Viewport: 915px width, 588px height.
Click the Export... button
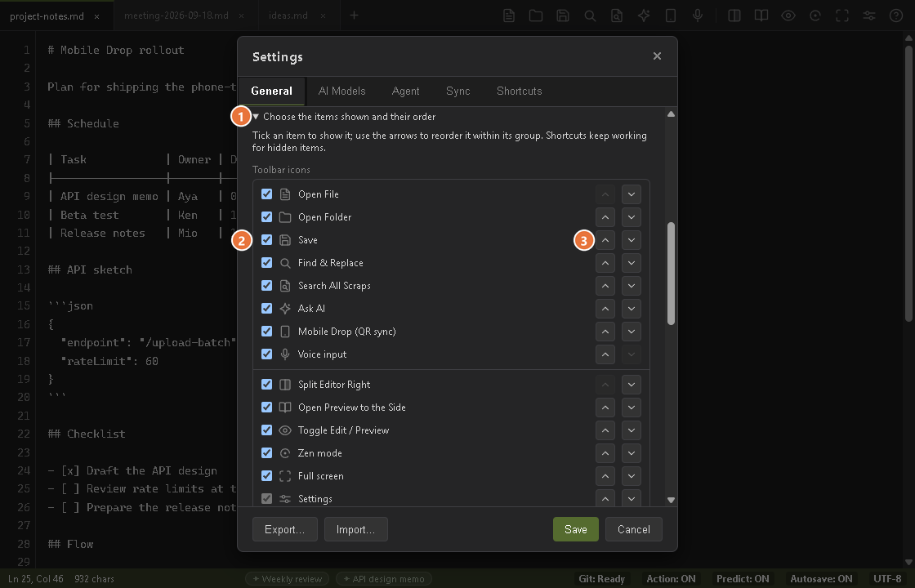[285, 529]
